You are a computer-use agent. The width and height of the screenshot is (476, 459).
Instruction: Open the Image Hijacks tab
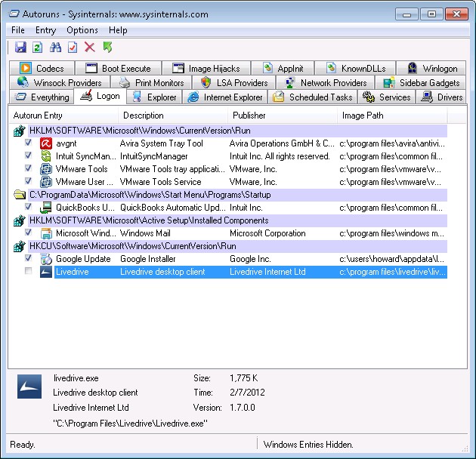[206, 68]
